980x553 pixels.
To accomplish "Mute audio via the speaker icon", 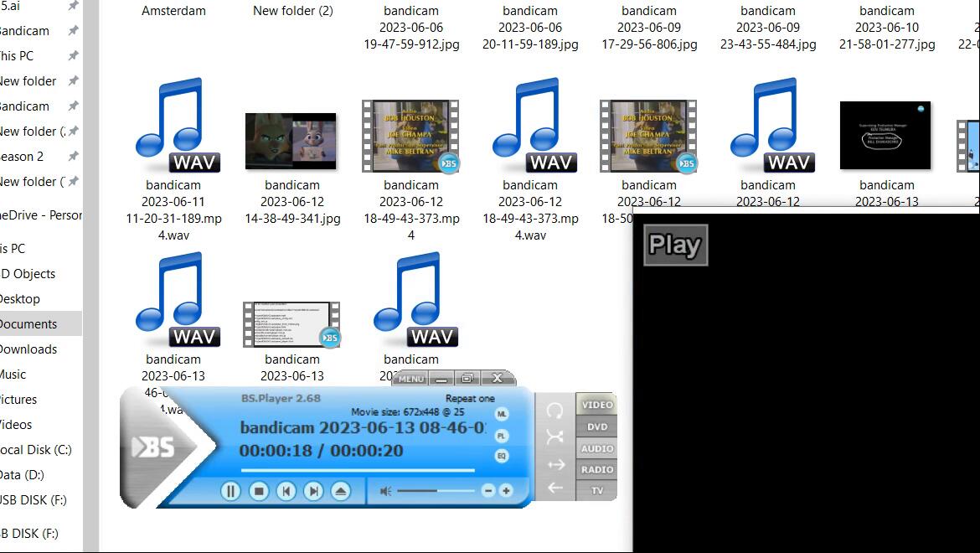I will [385, 491].
